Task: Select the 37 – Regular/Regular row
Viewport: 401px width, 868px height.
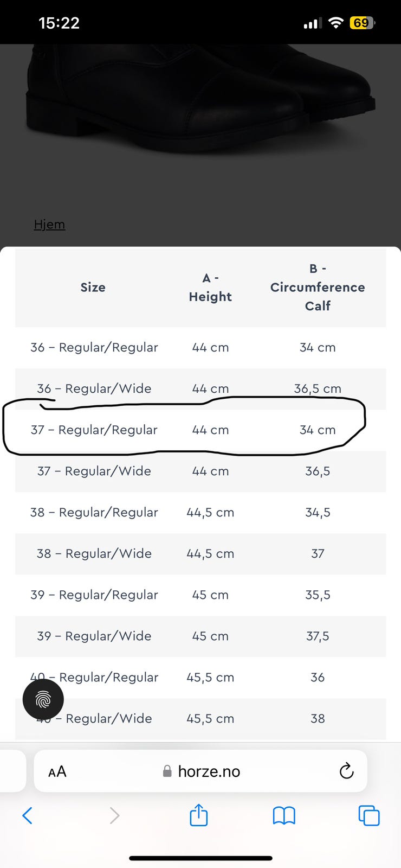Action: click(200, 430)
